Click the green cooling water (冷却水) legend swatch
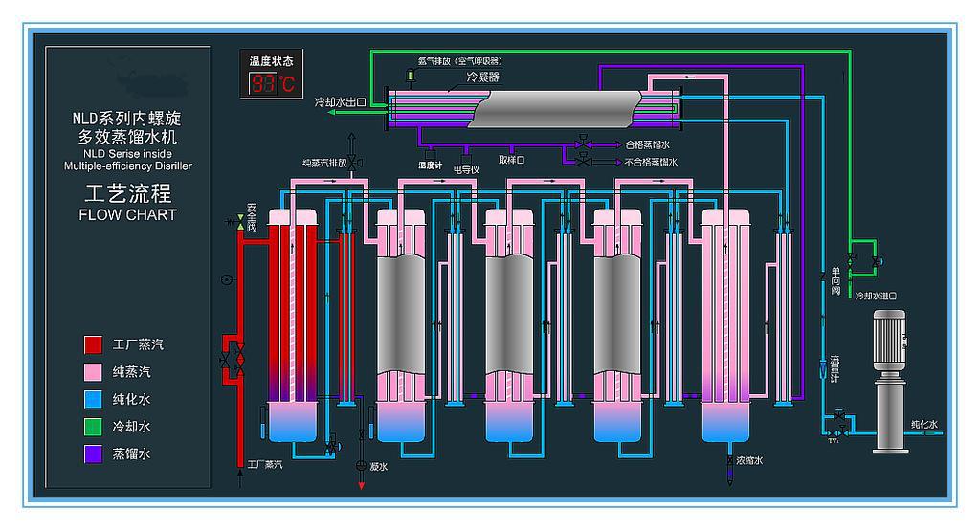This screenshot has width=980, height=530. [93, 426]
